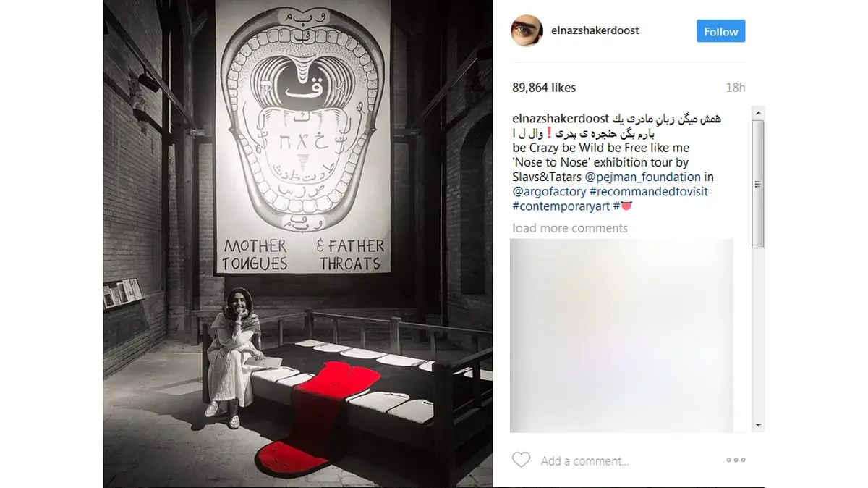The image size is (868, 488).
Task: Follow the elnazshakerdoost account
Action: point(720,32)
